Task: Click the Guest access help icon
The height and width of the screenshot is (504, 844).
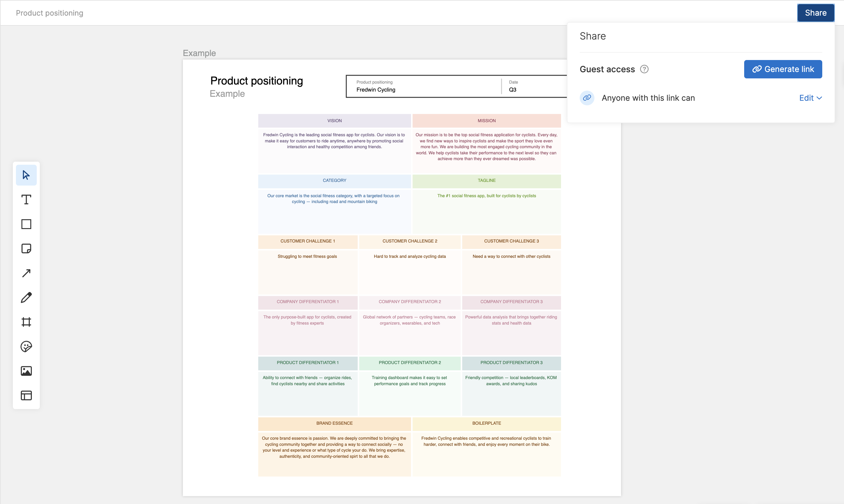Action: click(x=644, y=69)
